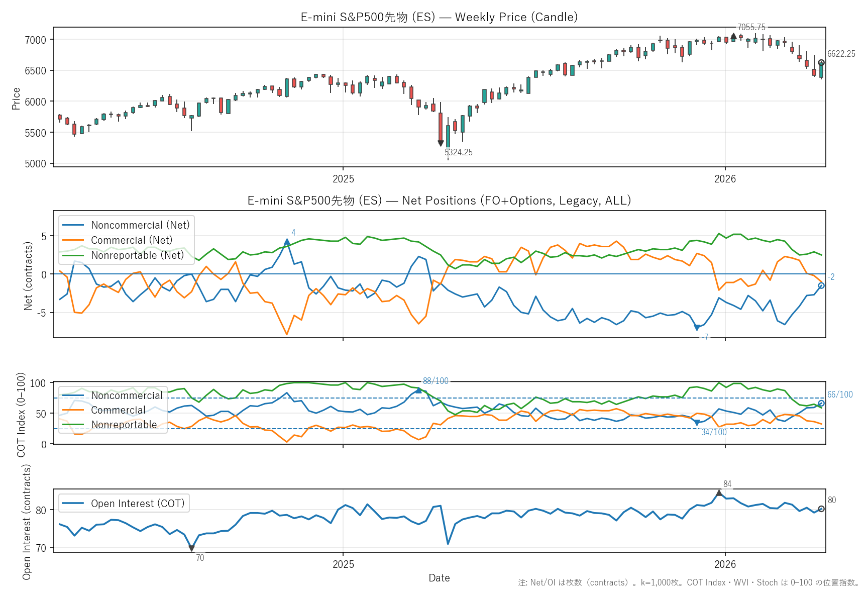The height and width of the screenshot is (593, 868).
Task: Click the Open Interest peak marker labeled 84
Action: click(x=719, y=493)
